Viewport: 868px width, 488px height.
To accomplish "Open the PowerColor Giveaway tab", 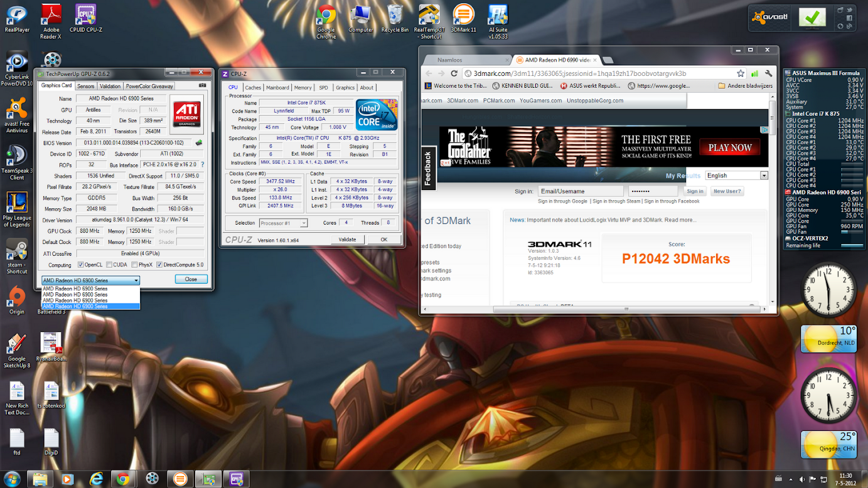I will tap(149, 86).
